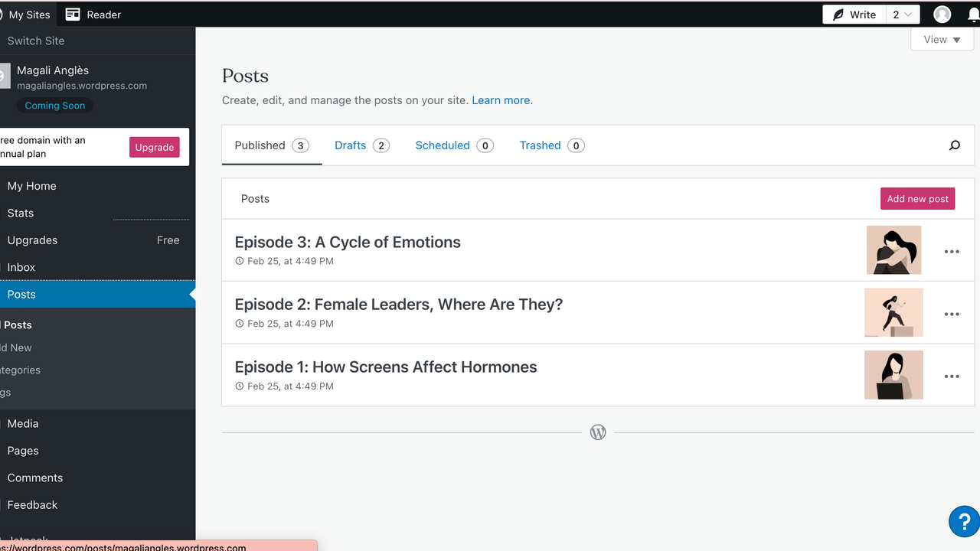Open the ellipsis menu for Episode 2

(x=952, y=313)
